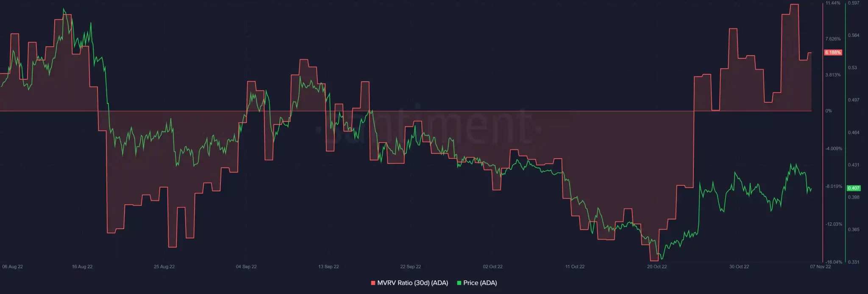Viewport: 868px width, 294px height.
Task: Click the 0% MVRV axis label
Action: pyautogui.click(x=829, y=111)
